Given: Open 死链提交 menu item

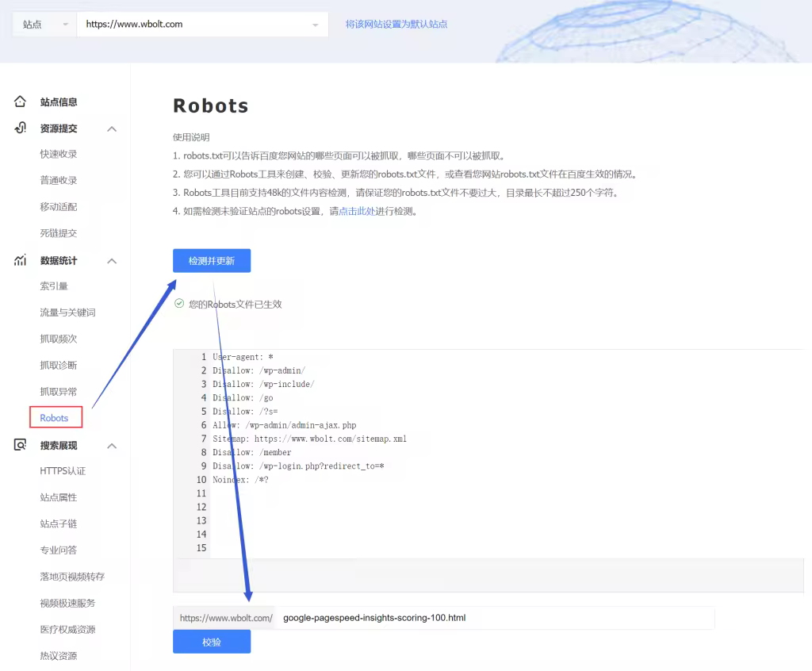Looking at the screenshot, I should point(59,233).
